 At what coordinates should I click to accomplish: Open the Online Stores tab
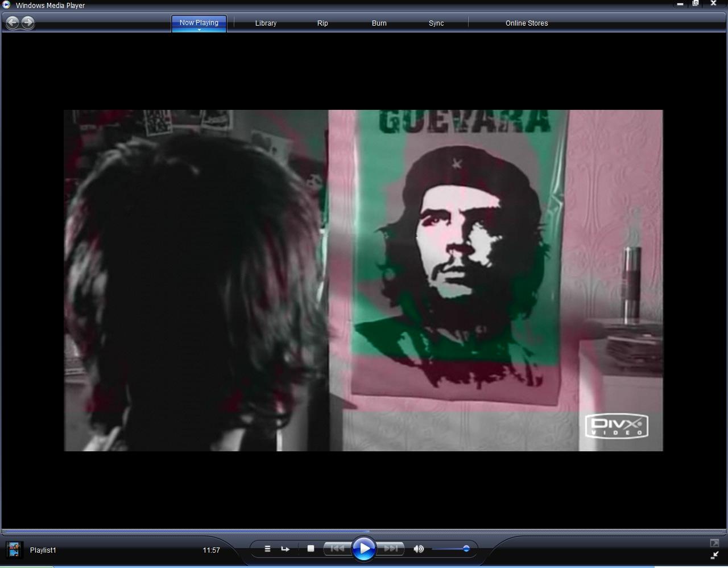(x=527, y=23)
